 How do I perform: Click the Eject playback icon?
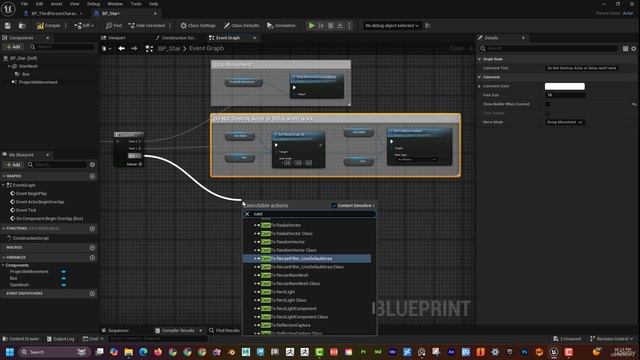tap(340, 26)
